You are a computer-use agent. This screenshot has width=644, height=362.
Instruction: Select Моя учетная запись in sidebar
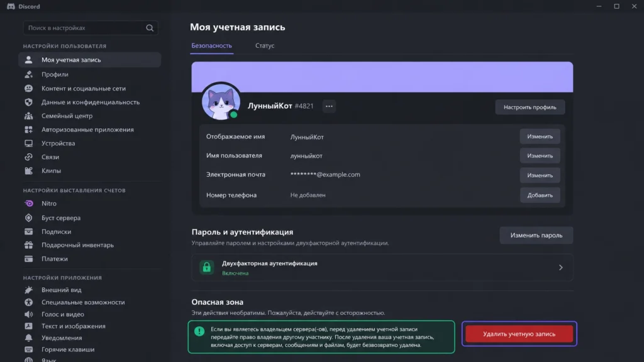[89, 60]
